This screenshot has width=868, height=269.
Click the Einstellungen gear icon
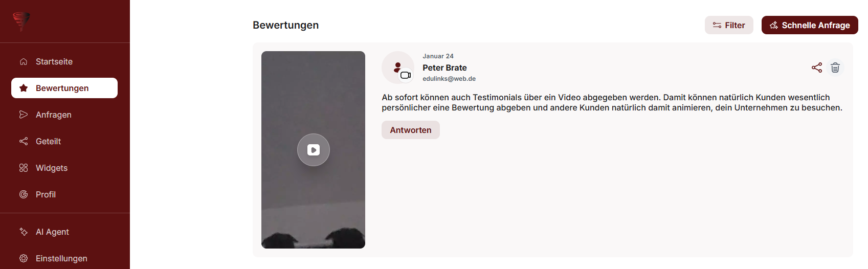point(24,258)
